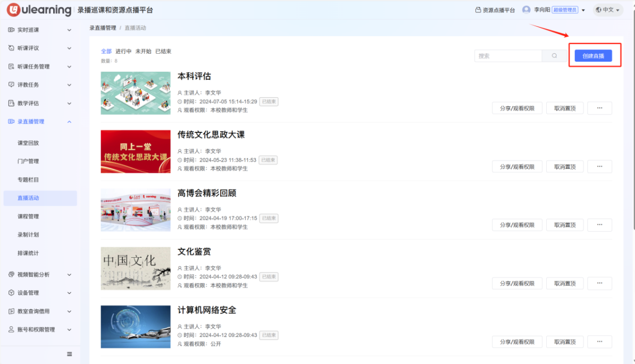Click the magnifier icon to search
The width and height of the screenshot is (635, 364).
tap(554, 56)
